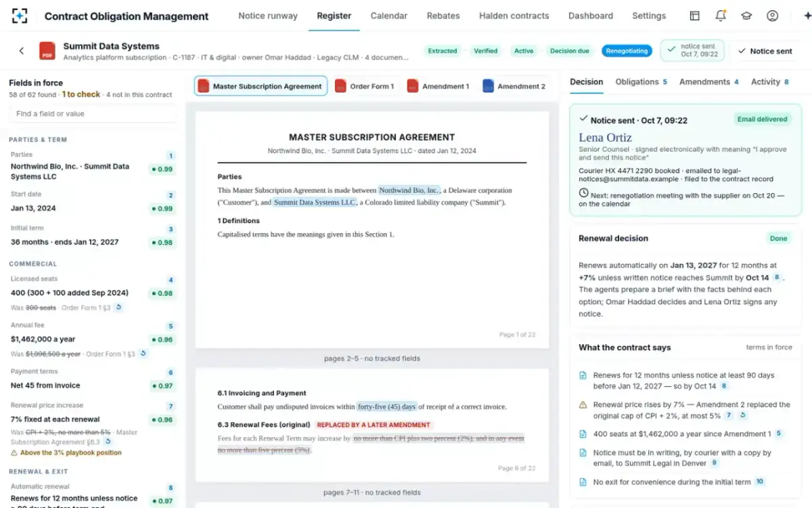Click the 'Find a field or value' search box
This screenshot has height=508, width=812.
tap(93, 114)
